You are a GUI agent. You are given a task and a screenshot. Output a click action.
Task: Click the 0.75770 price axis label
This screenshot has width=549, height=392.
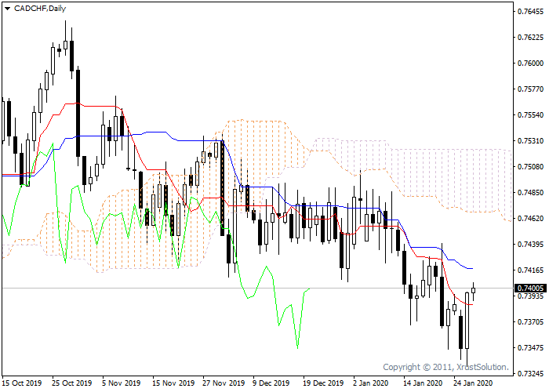(530, 89)
